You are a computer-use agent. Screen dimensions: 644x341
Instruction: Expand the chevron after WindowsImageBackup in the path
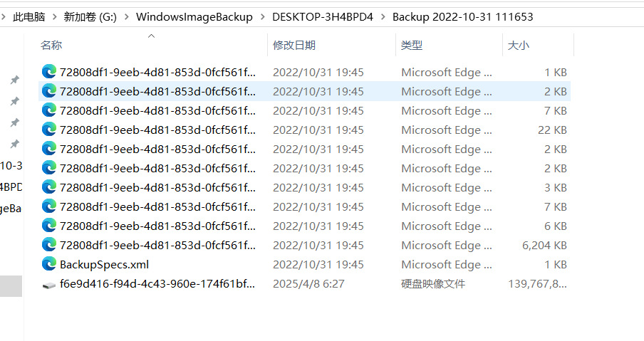click(x=261, y=16)
